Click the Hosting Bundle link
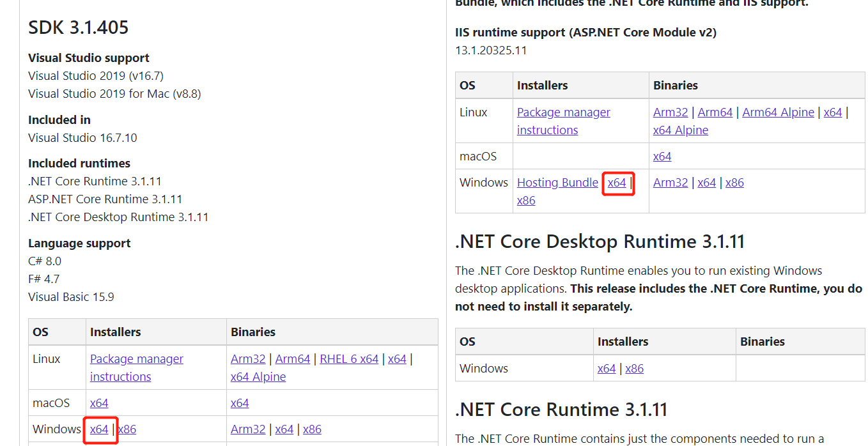Viewport: 868px width, 446px height. tap(557, 182)
